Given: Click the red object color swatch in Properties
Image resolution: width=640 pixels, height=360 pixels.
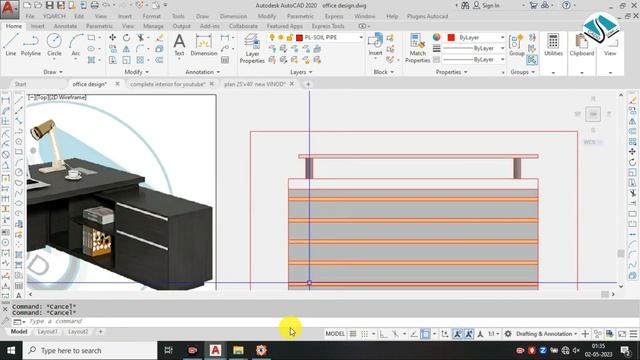Looking at the screenshot, I should point(451,38).
